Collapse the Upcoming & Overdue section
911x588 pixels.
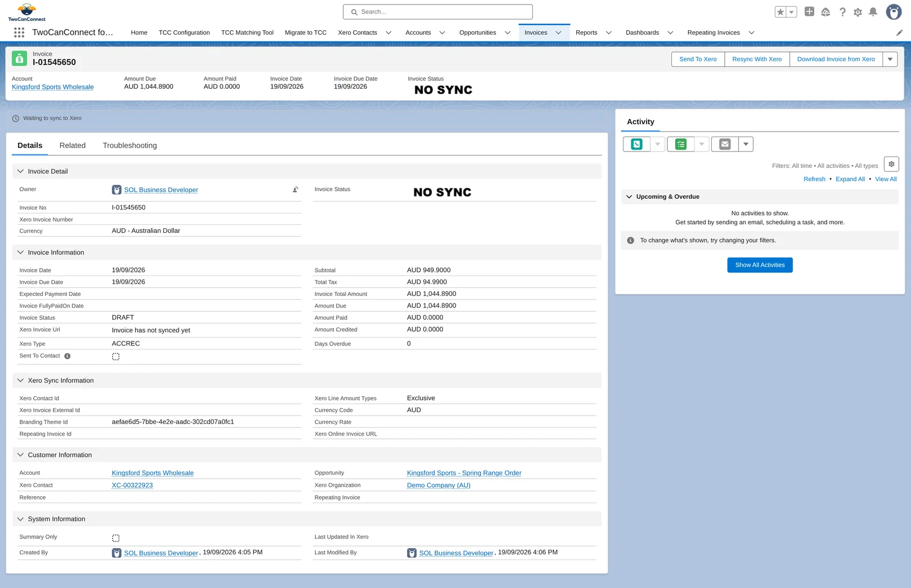629,197
